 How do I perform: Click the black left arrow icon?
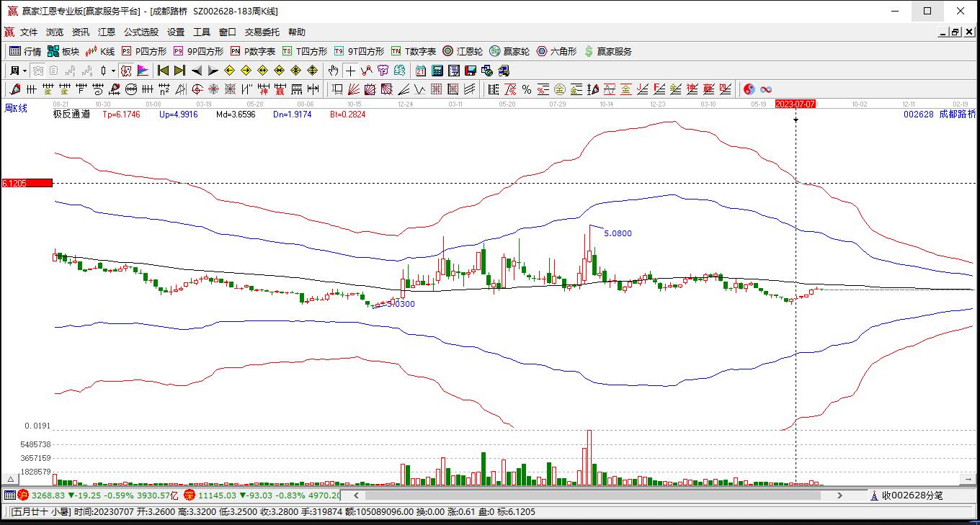click(196, 71)
